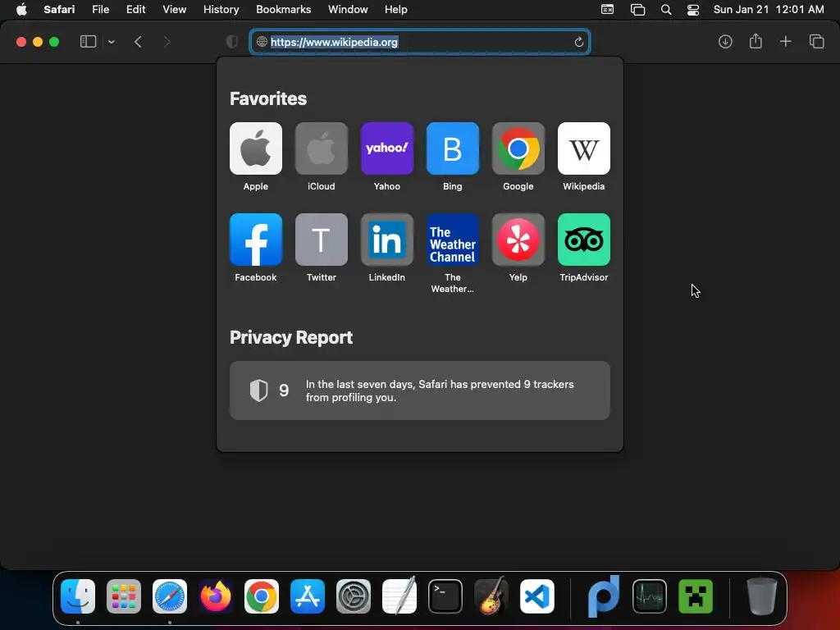Open The Weather Channel favorite tile
Image resolution: width=840 pixels, height=630 pixels.
452,240
